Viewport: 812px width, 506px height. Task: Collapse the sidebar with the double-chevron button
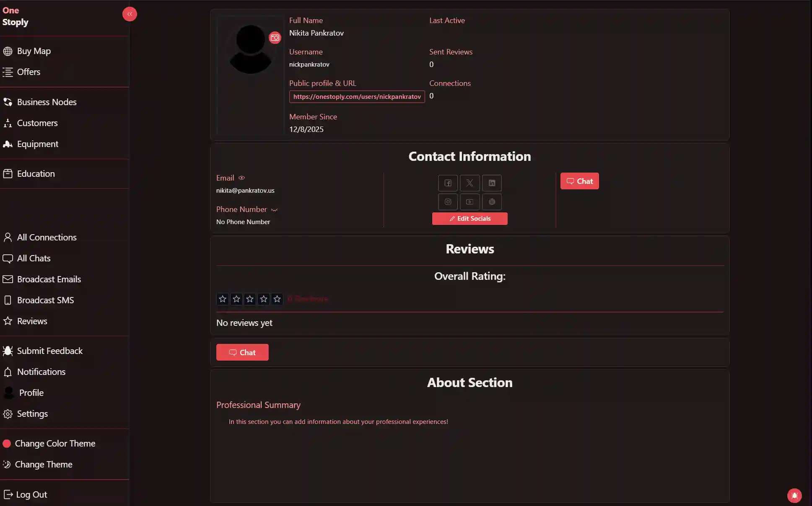[130, 14]
